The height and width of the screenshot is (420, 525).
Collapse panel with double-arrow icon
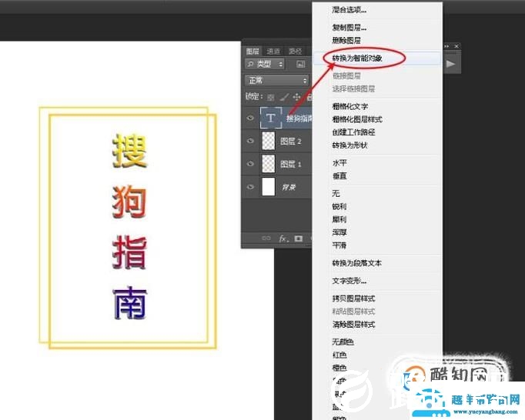point(446,46)
